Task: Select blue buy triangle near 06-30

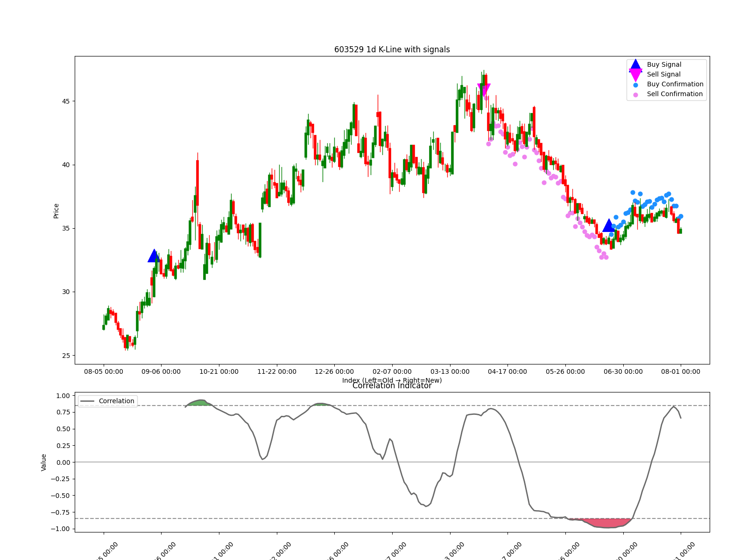Action: click(x=609, y=225)
